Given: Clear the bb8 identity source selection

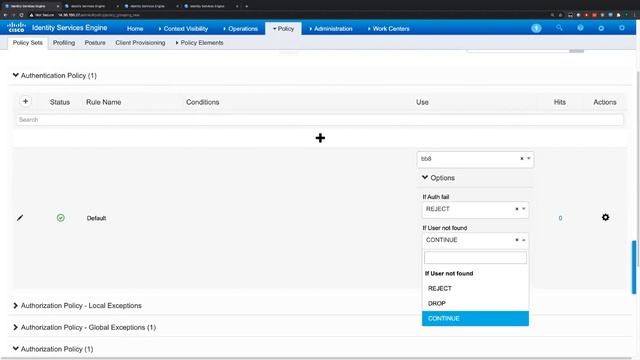Looking at the screenshot, I should (x=522, y=159).
